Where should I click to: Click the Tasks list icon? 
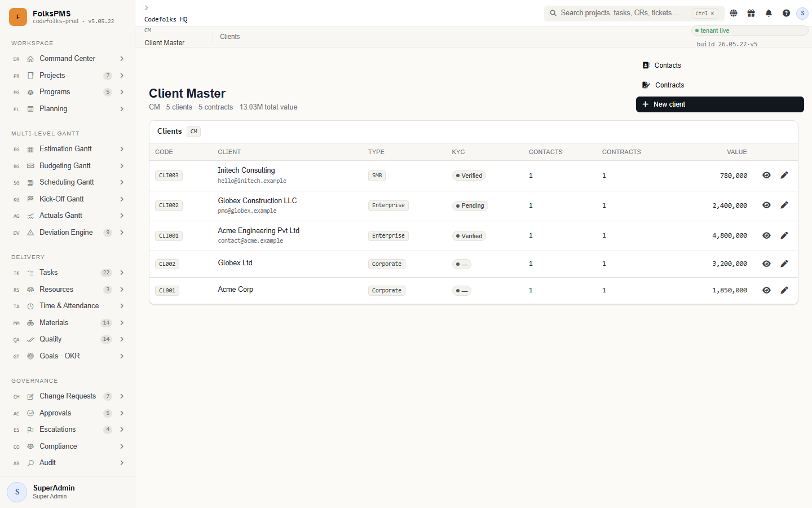tap(30, 273)
